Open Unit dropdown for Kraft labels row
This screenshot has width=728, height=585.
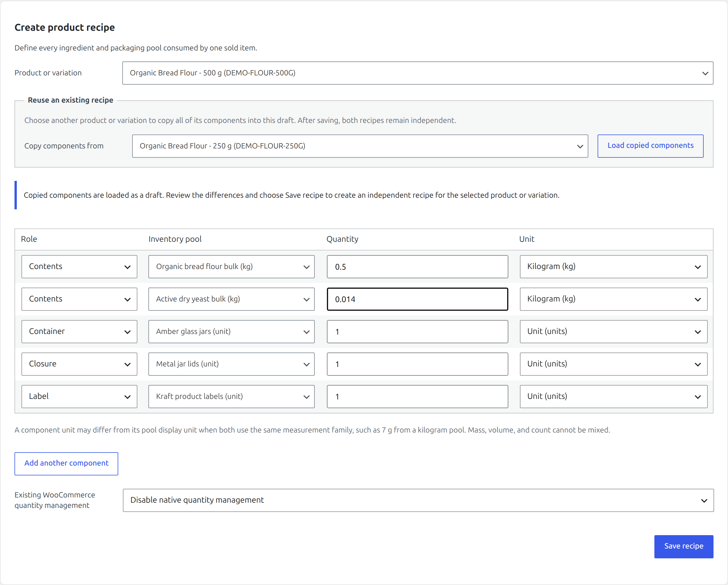click(x=614, y=396)
